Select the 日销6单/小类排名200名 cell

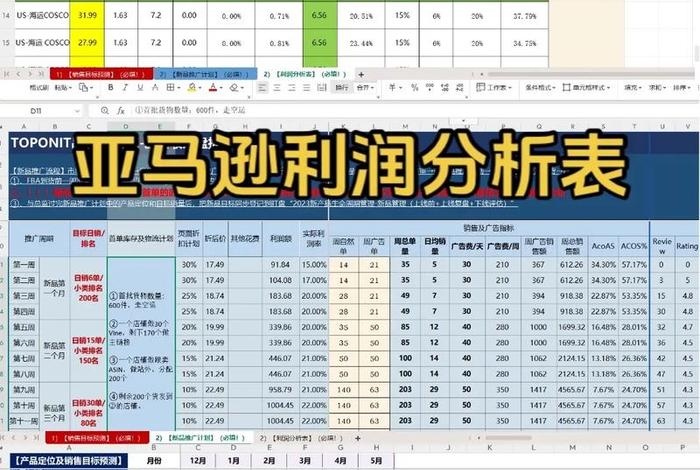88,288
